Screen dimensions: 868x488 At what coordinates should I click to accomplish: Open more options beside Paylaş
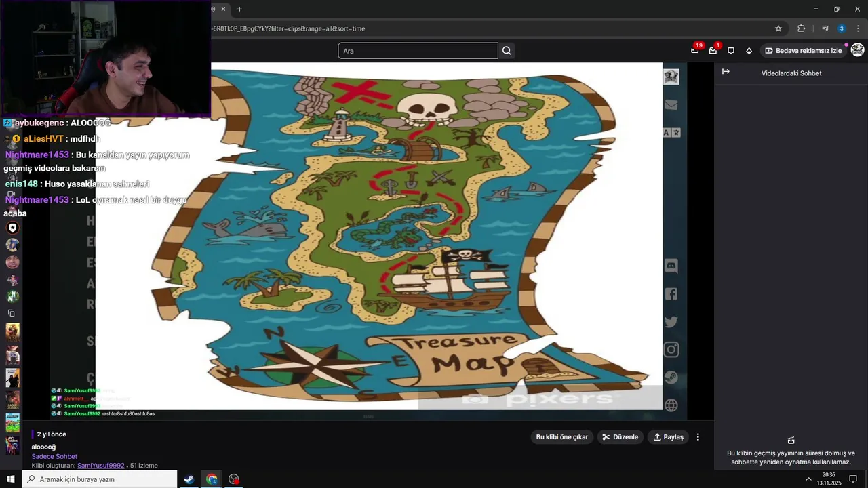[x=698, y=437]
